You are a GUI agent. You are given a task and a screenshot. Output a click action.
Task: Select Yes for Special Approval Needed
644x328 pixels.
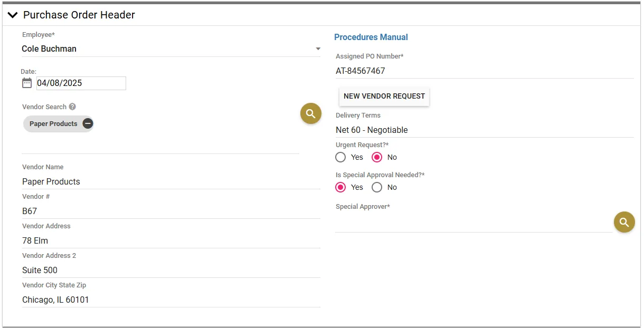tap(340, 187)
